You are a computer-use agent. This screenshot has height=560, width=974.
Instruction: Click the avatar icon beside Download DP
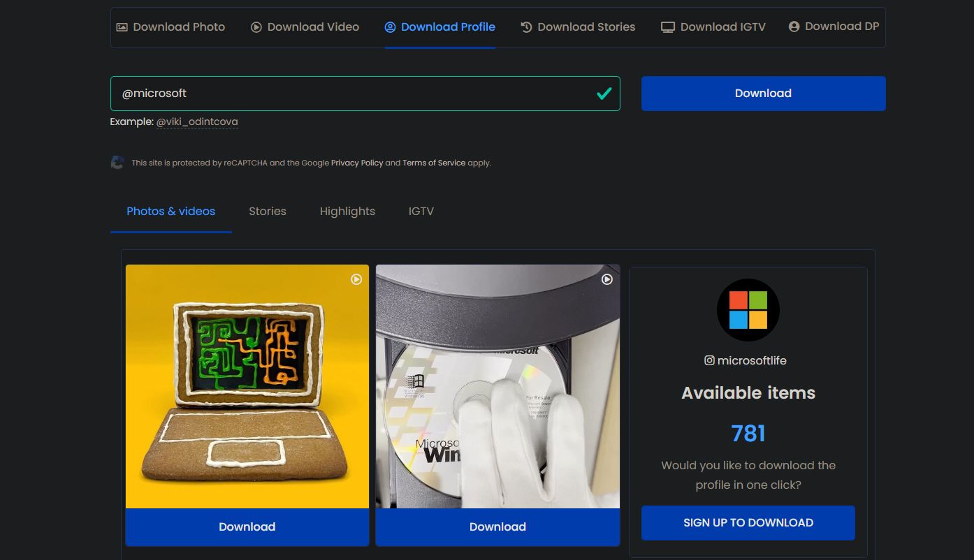[x=794, y=27]
